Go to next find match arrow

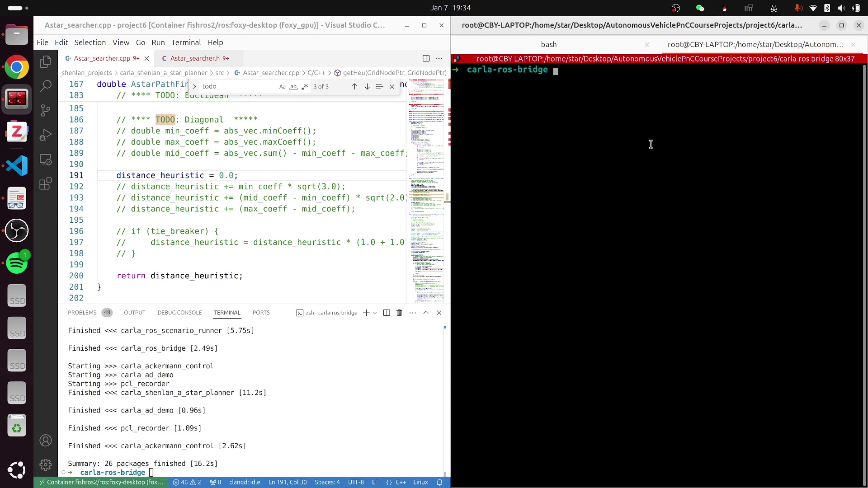coord(367,86)
